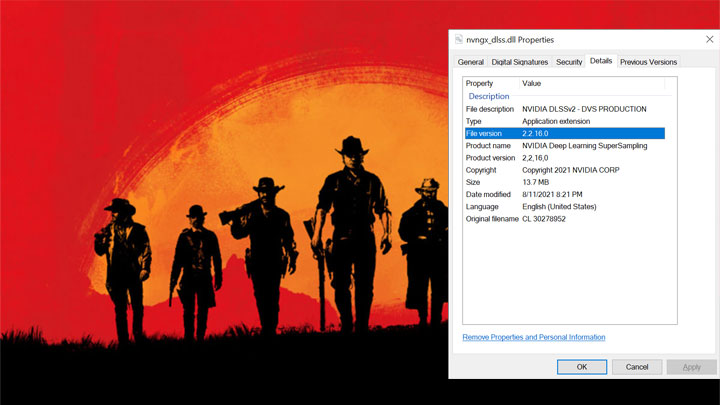
Task: Select the Size property row
Action: (x=565, y=182)
